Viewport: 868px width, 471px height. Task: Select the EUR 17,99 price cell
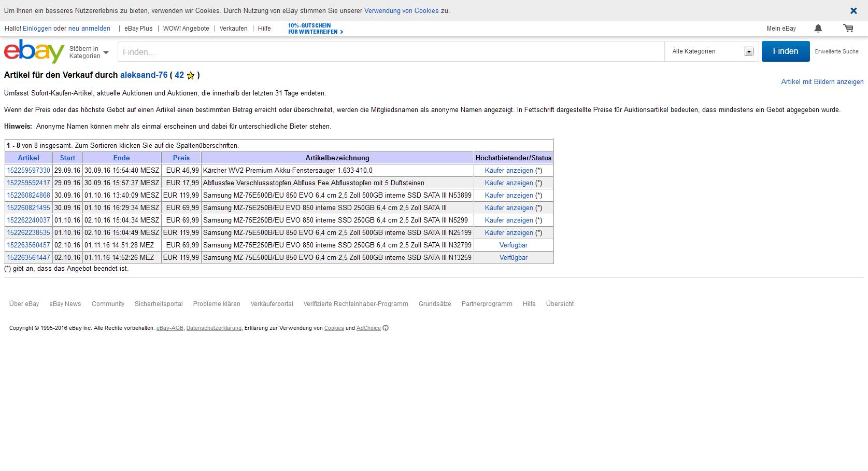tap(181, 183)
